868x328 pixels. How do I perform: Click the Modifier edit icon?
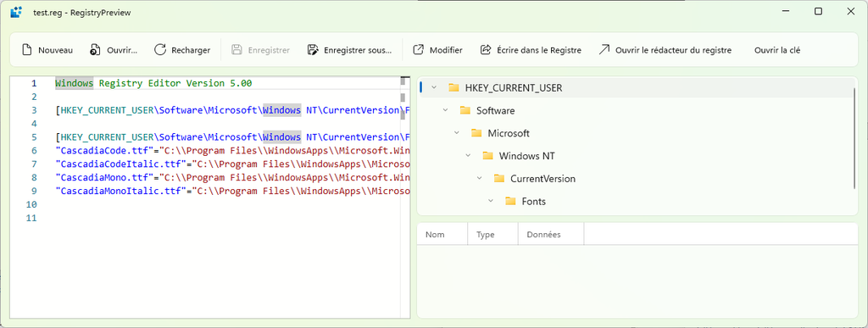pyautogui.click(x=419, y=50)
